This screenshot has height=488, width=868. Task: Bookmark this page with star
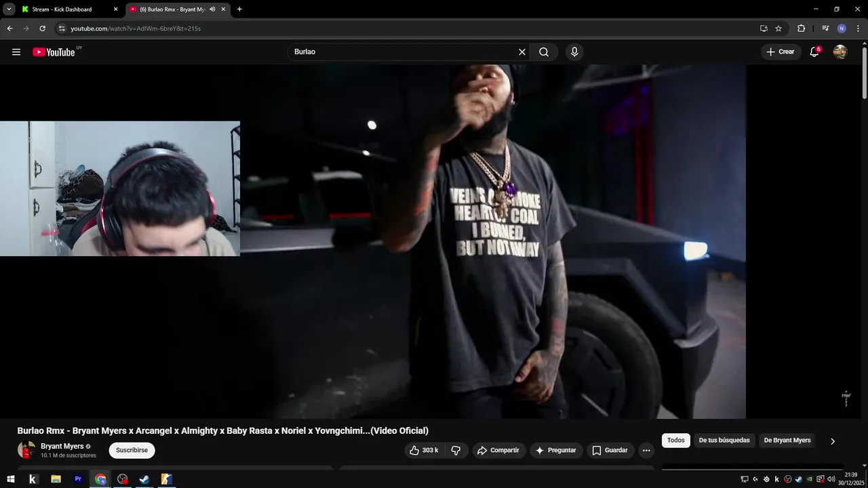(778, 28)
